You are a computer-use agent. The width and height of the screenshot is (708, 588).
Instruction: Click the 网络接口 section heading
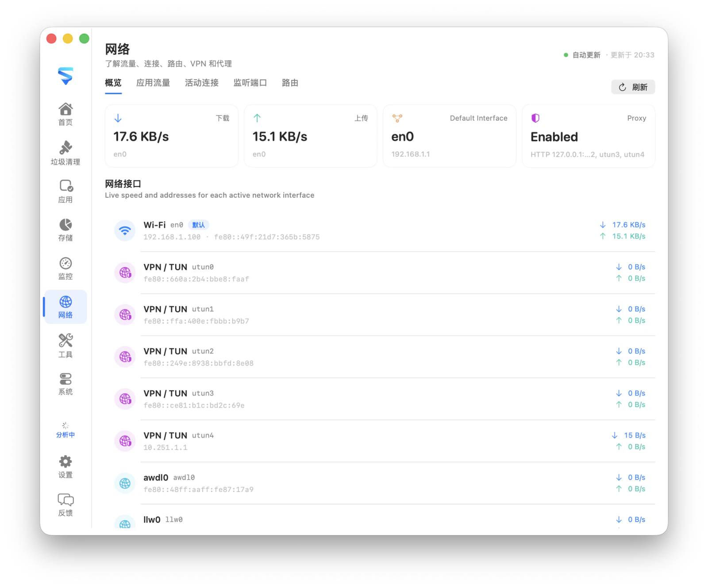click(x=123, y=184)
